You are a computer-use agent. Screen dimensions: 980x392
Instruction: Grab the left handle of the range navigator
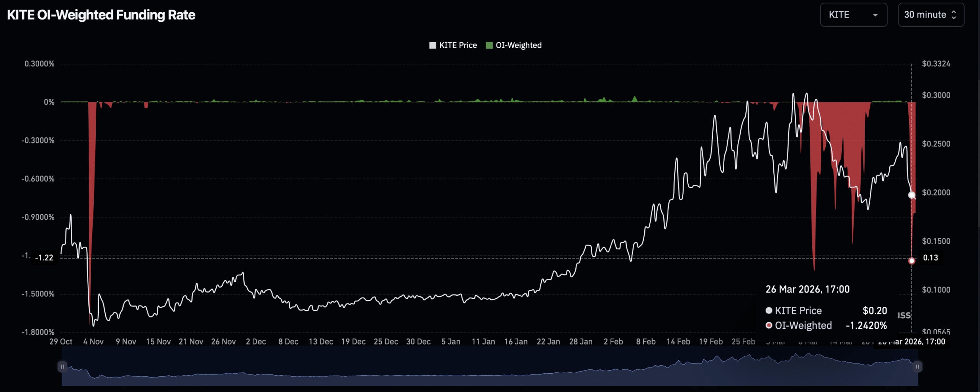pyautogui.click(x=62, y=366)
